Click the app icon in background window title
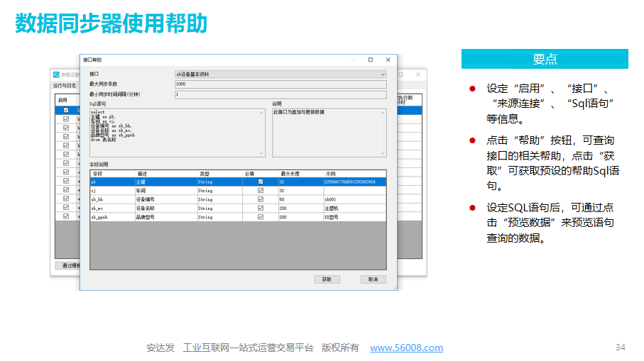This screenshot has height=361, width=644. 57,74
